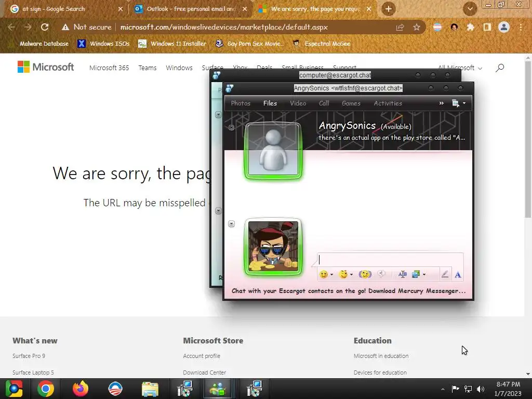Start a Call from chat toolbar
The width and height of the screenshot is (532, 399).
coord(324,103)
